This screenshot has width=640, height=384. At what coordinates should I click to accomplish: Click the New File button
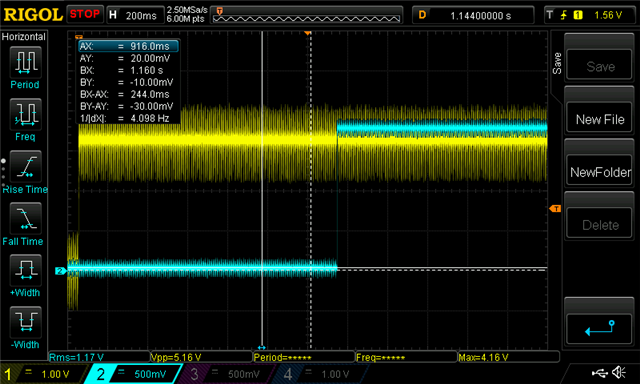coord(600,119)
